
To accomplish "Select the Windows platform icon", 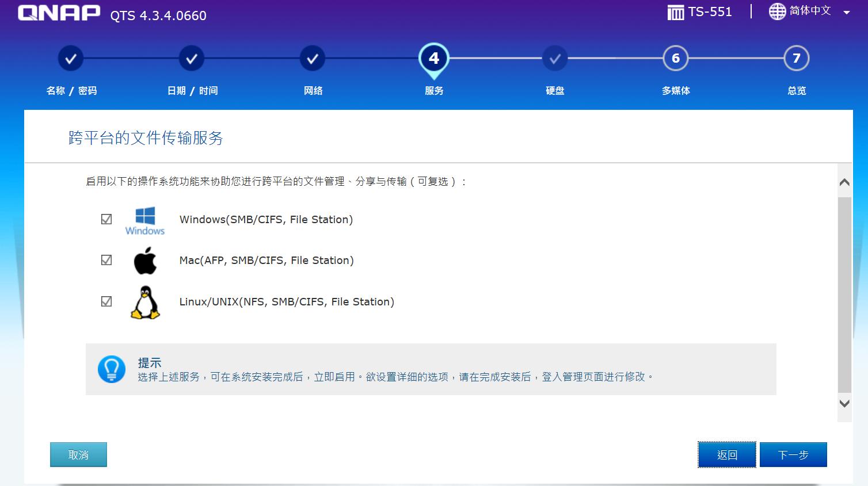I will tap(144, 219).
